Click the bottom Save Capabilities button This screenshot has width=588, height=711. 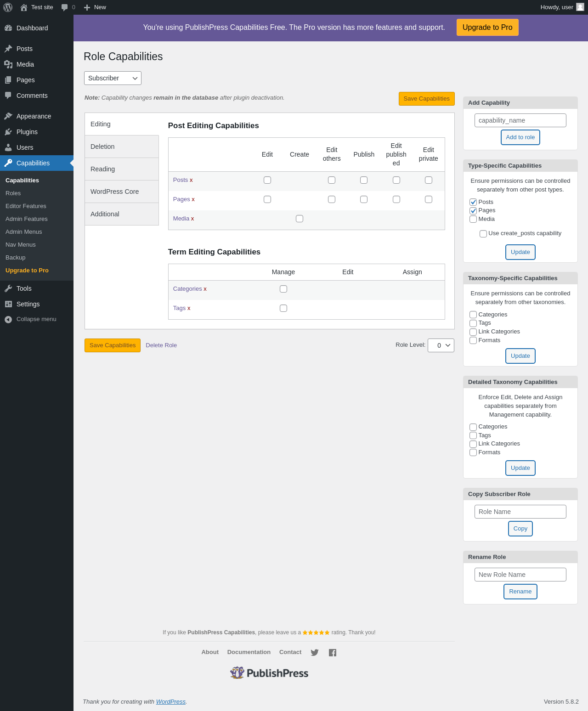(113, 345)
